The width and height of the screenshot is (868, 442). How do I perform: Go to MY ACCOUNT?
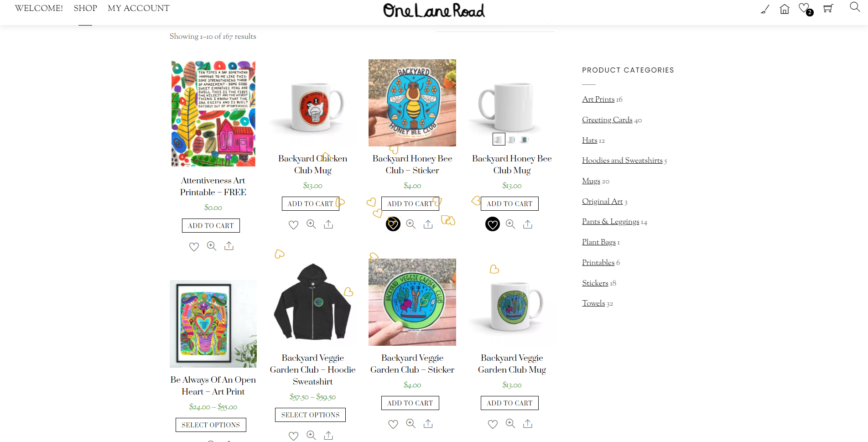click(138, 8)
